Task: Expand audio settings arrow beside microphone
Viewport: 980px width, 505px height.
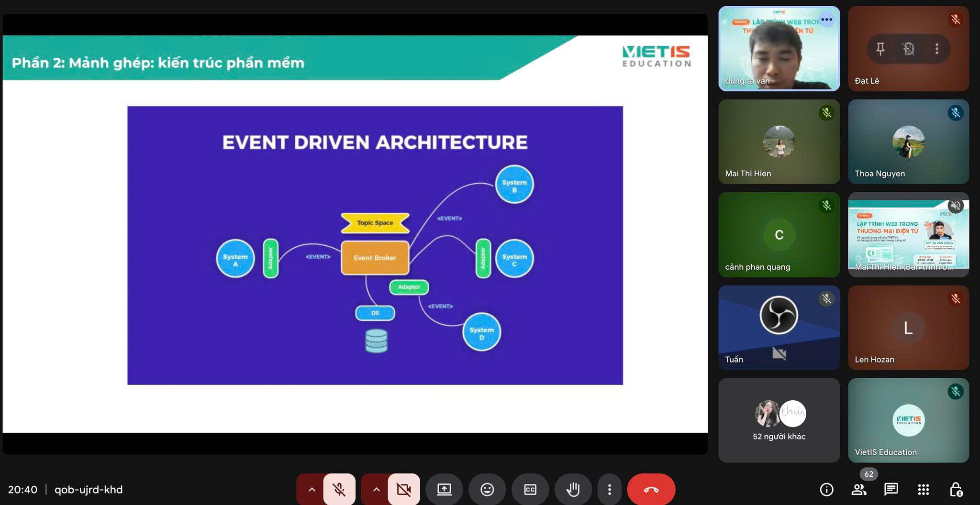Action: pos(312,489)
